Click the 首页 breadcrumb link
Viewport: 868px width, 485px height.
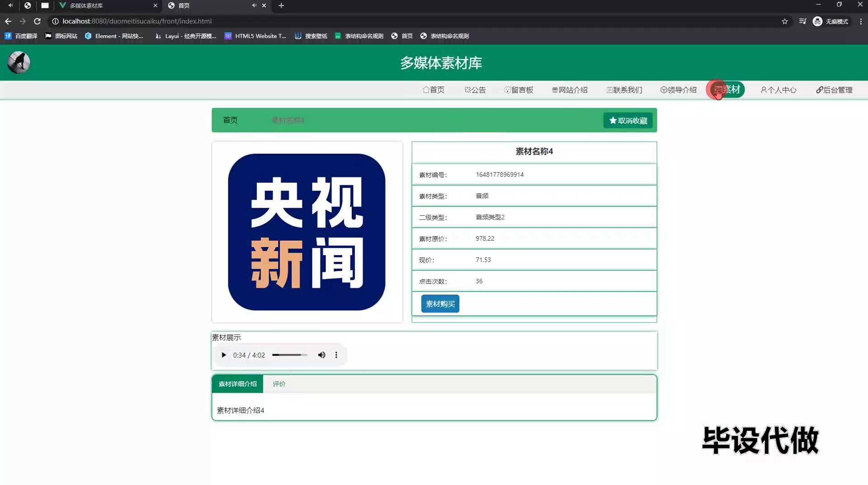pyautogui.click(x=230, y=120)
